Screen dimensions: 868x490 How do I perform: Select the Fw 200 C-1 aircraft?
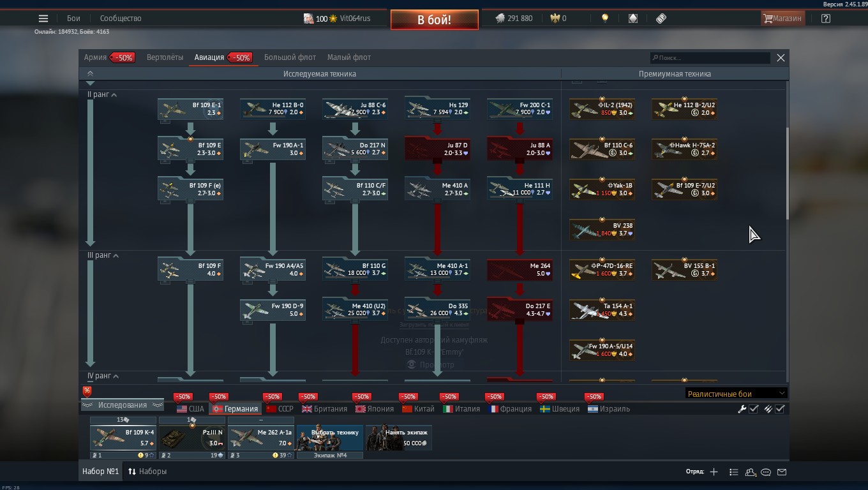pyautogui.click(x=520, y=109)
